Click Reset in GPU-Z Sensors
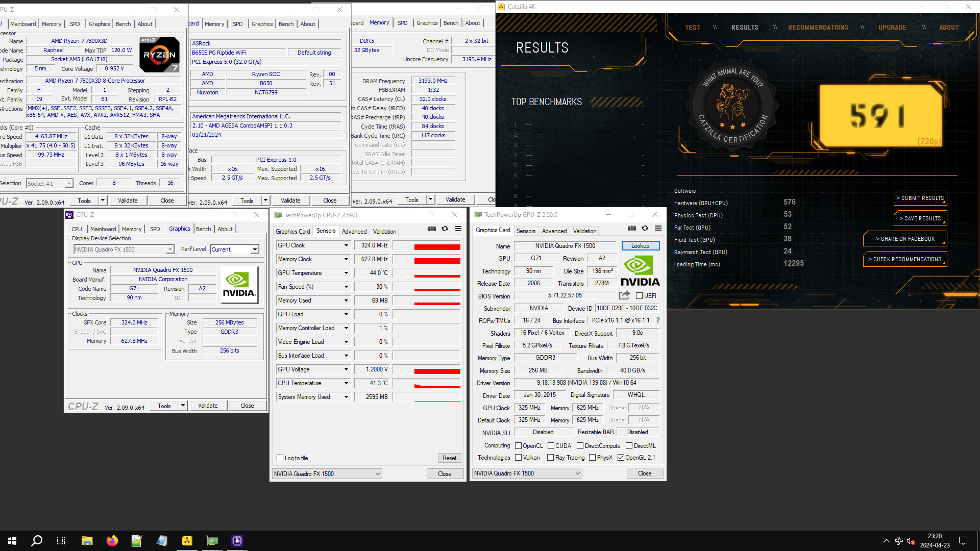 (450, 458)
